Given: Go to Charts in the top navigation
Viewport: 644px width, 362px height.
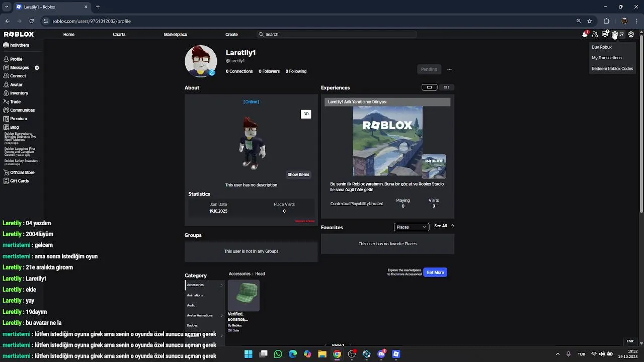Looking at the screenshot, I should pyautogui.click(x=119, y=34).
